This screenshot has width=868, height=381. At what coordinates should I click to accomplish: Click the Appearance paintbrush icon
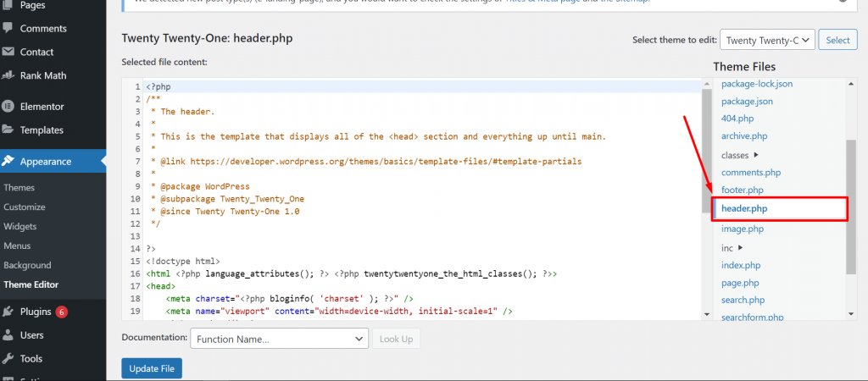pyautogui.click(x=8, y=162)
